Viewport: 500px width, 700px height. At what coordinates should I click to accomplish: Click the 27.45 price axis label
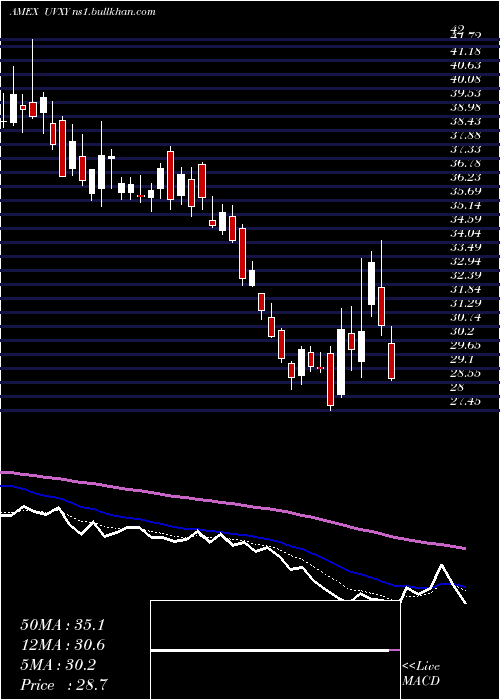tap(467, 401)
